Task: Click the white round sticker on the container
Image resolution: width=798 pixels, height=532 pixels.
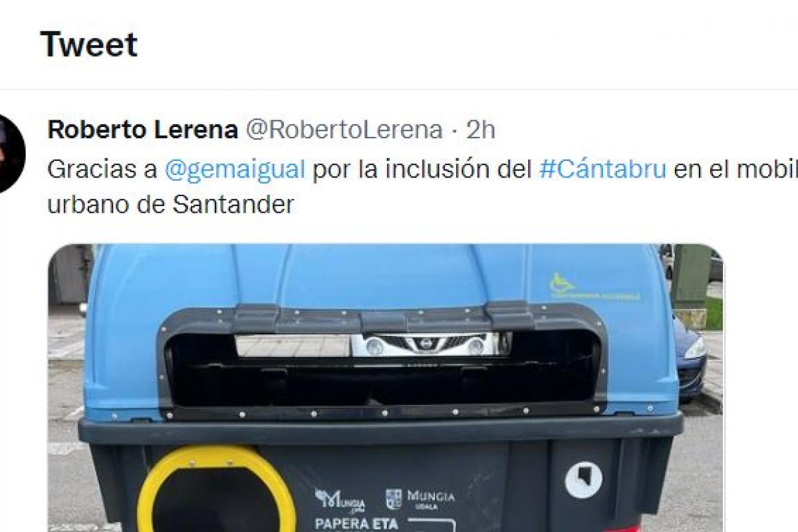Action: (584, 480)
